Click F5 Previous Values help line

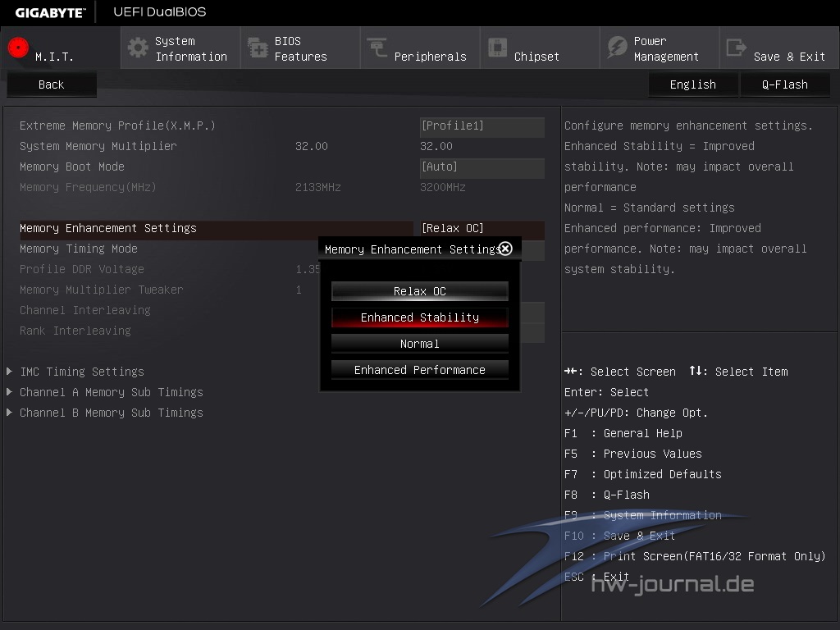633,454
